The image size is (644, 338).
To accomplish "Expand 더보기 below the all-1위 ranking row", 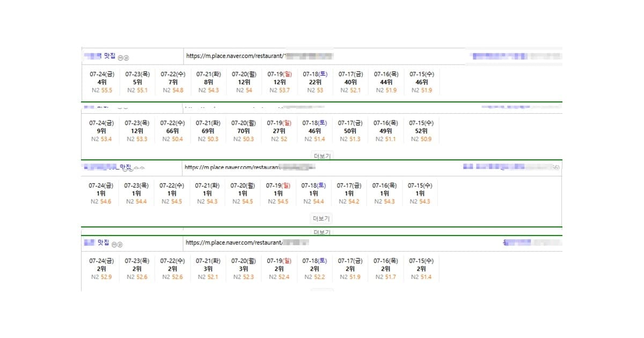I will (x=321, y=218).
